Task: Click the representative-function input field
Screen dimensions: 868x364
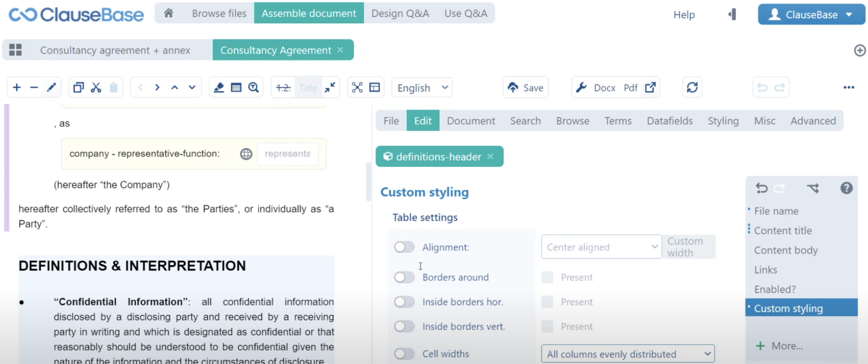Action: pyautogui.click(x=288, y=154)
